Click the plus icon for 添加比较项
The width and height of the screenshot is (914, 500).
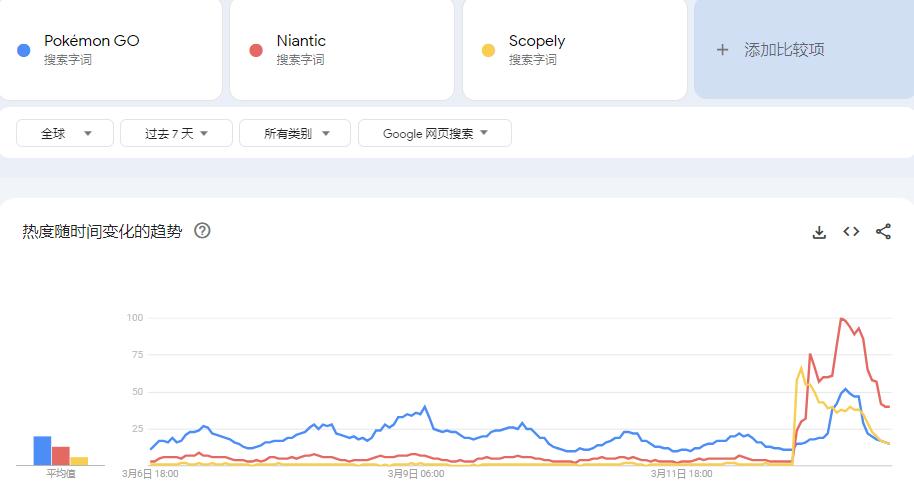pyautogui.click(x=722, y=50)
